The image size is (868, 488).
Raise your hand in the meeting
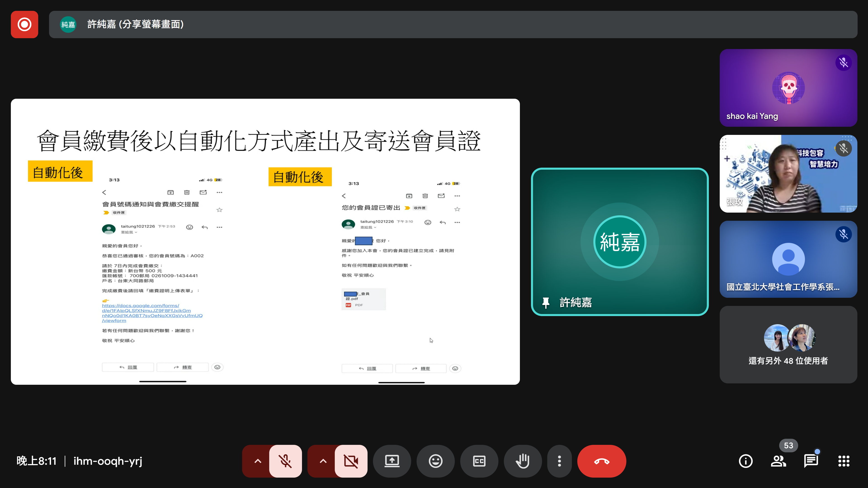point(523,461)
